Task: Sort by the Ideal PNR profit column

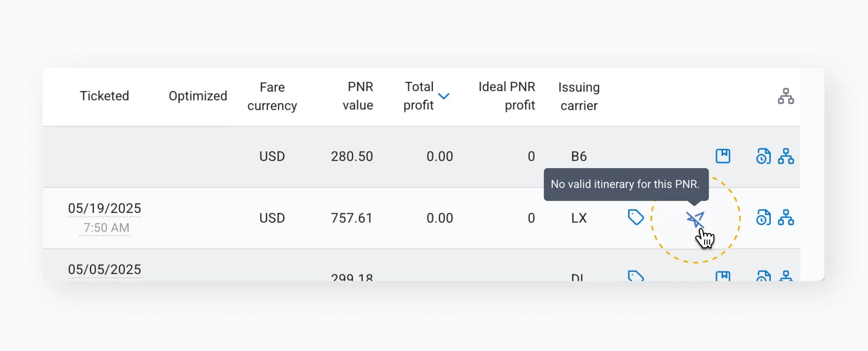Action: point(507,96)
